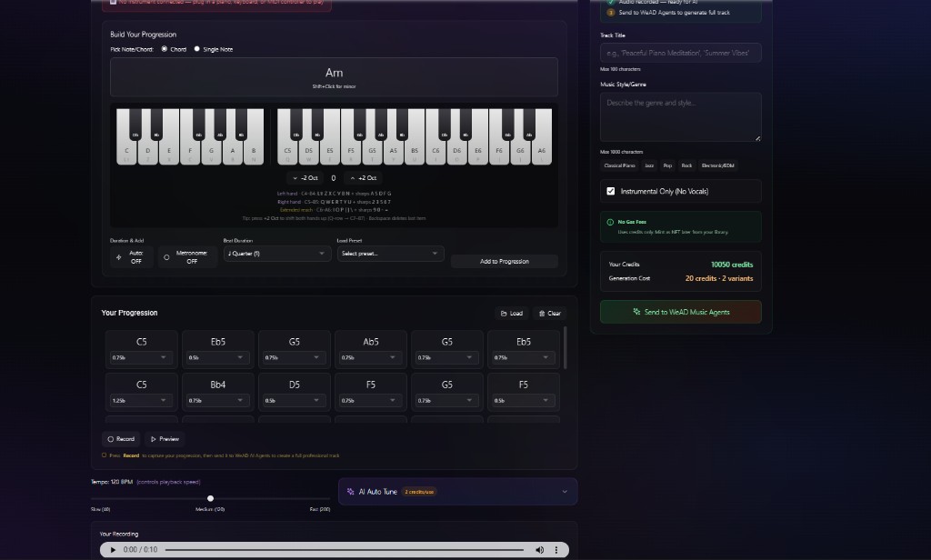931x560 pixels.
Task: Open the Beat Duration Quarter dropdown
Action: (x=277, y=254)
